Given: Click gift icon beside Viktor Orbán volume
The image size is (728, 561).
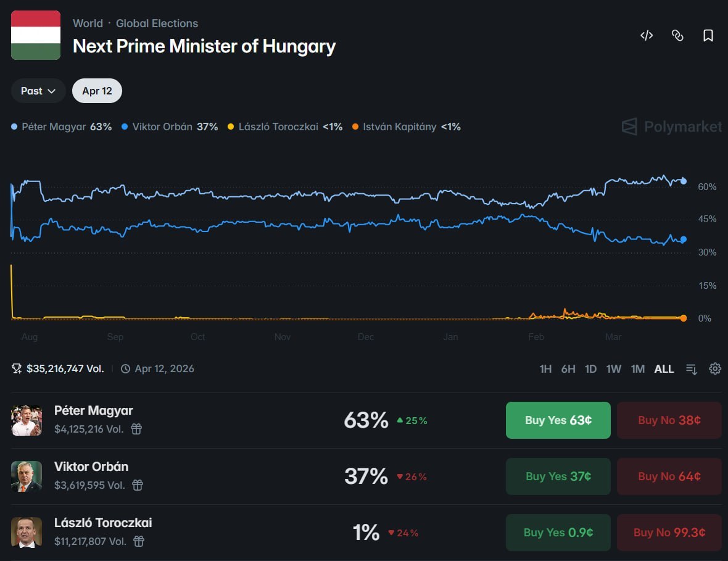Looking at the screenshot, I should (138, 485).
